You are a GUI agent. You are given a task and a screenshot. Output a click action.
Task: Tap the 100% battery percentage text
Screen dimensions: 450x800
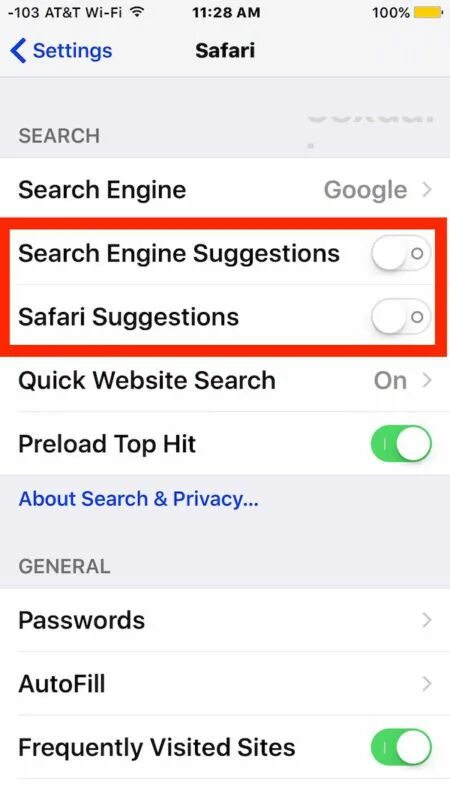[x=390, y=12]
